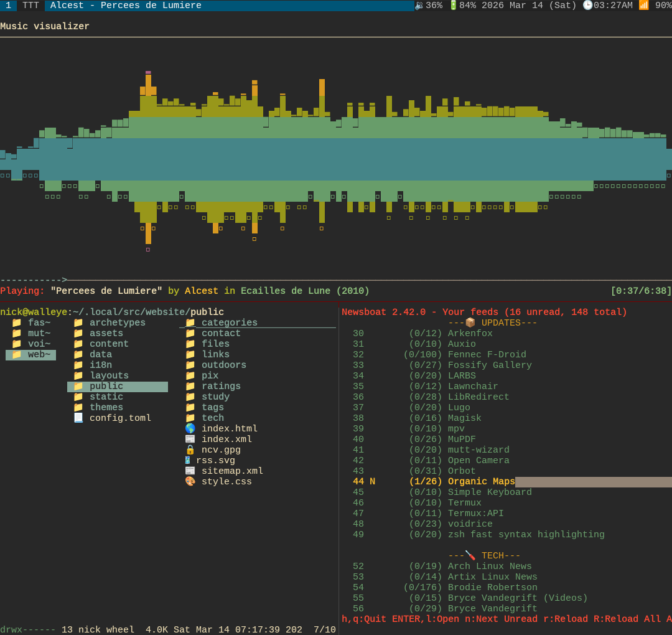Screen dimensions: 672x635
Task: Click the song progress bar arrow
Action: [64, 280]
